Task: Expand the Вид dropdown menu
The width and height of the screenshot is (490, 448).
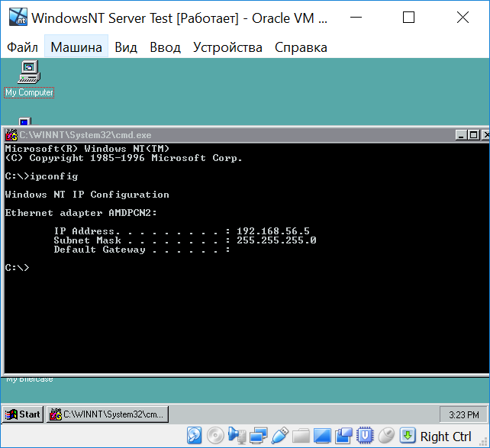Action: (126, 47)
